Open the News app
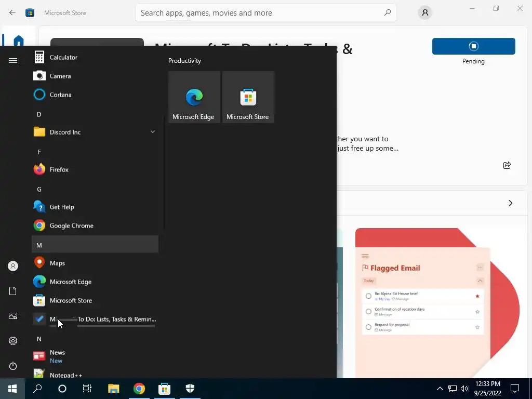 click(x=95, y=356)
